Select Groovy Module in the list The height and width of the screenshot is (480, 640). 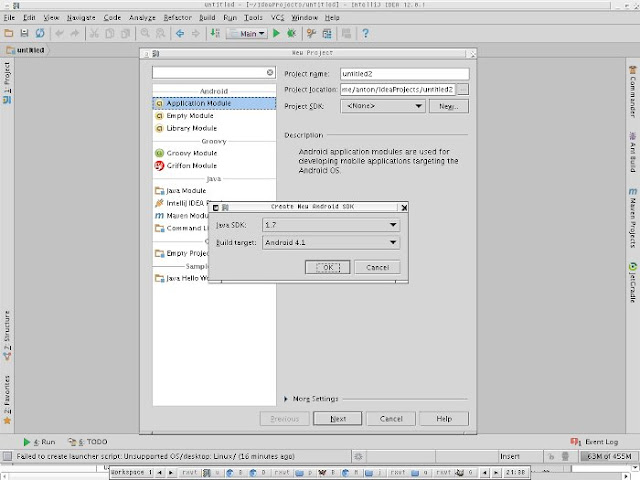coord(214,153)
